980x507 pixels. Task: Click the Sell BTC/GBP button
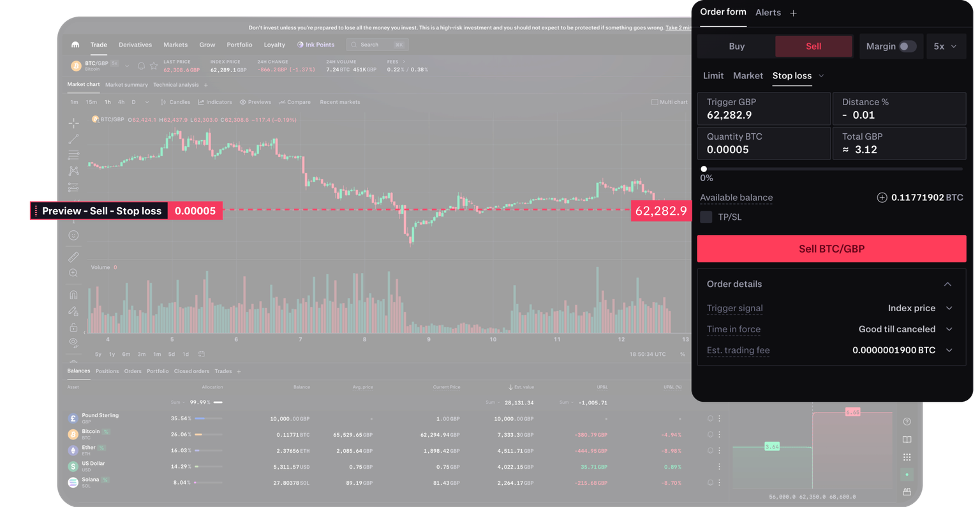pos(831,249)
